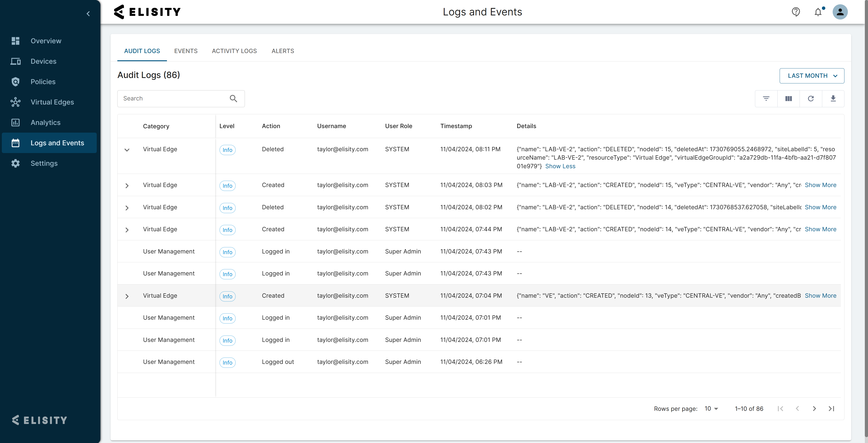The height and width of the screenshot is (443, 868).
Task: Click the Search input field
Action: tap(174, 98)
